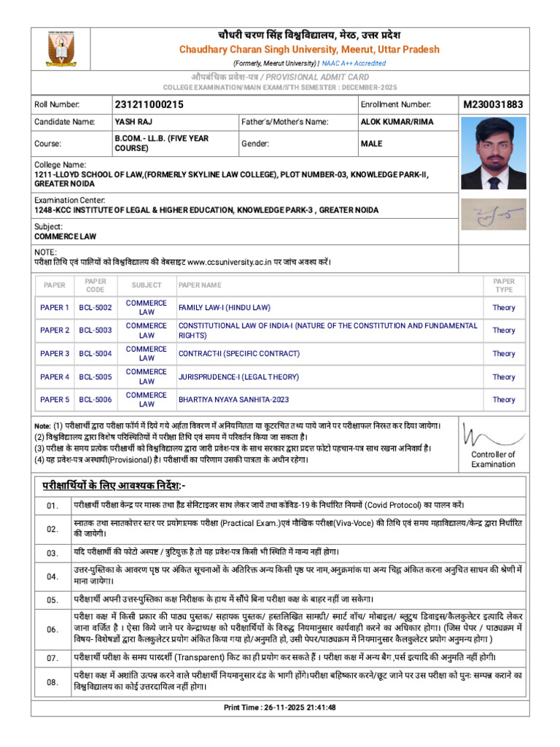560x747 pixels.
Task: Click the www.ccsuniversity.ac.in website address
Action: [230, 262]
